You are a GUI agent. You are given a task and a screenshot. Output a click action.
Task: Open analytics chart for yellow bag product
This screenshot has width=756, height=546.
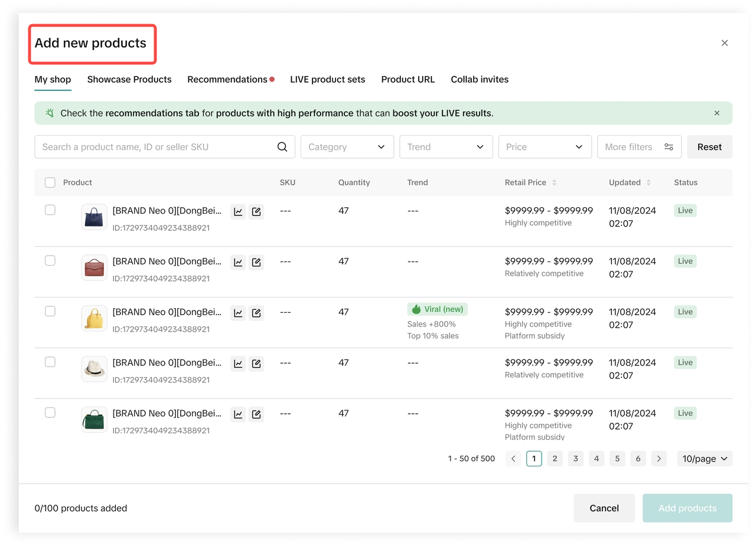click(x=238, y=313)
